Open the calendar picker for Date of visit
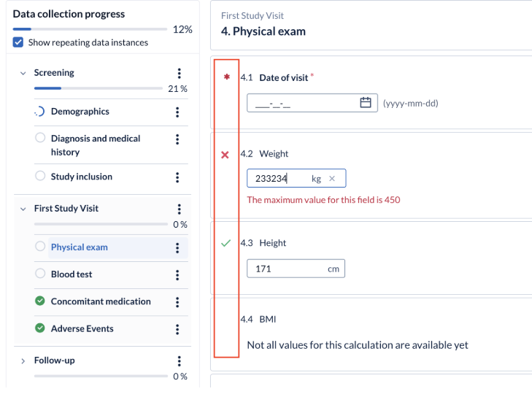 pos(366,102)
